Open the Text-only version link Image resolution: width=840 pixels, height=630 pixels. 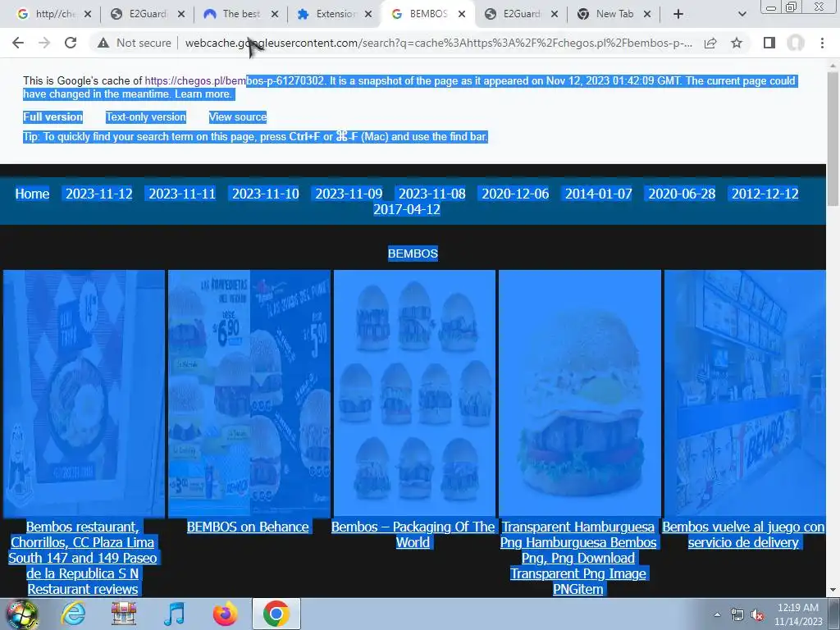coord(146,116)
